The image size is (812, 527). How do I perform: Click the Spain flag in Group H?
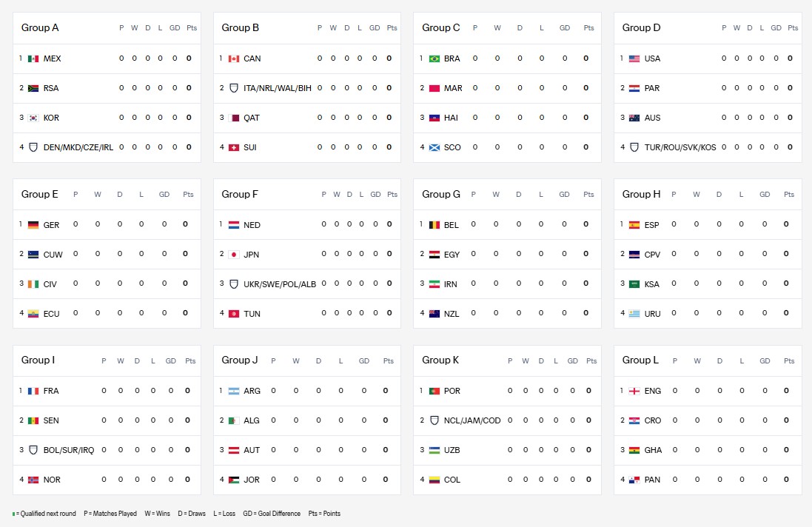(x=634, y=225)
